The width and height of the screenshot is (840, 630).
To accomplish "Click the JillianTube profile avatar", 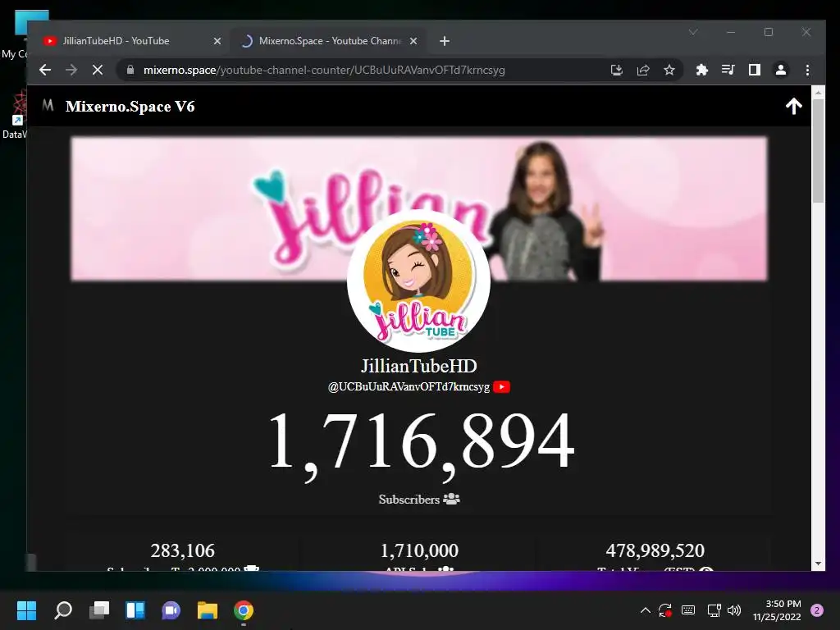I will pyautogui.click(x=418, y=281).
